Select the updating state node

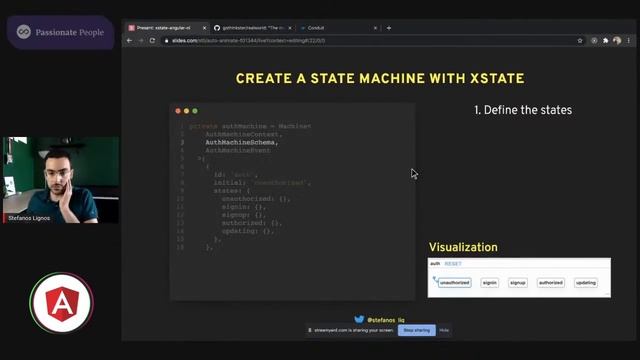586,282
